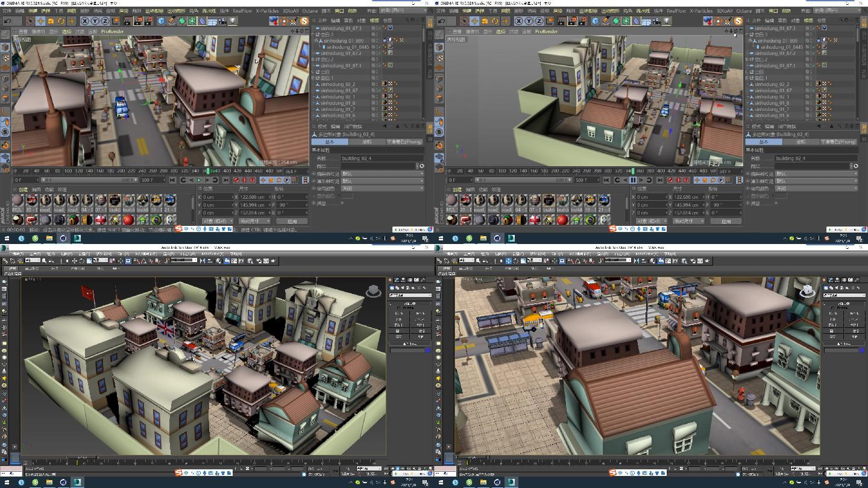Click name field 'building 02 4' in top-left

tap(381, 158)
